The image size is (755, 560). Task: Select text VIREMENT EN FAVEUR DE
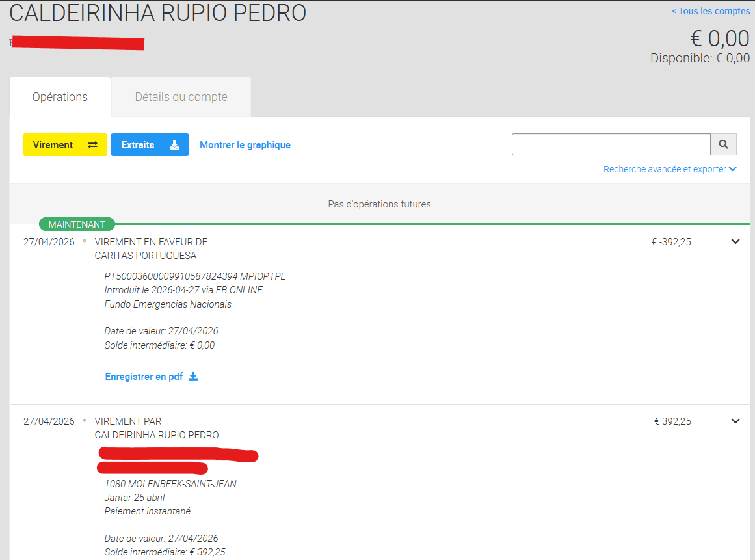[x=151, y=242]
